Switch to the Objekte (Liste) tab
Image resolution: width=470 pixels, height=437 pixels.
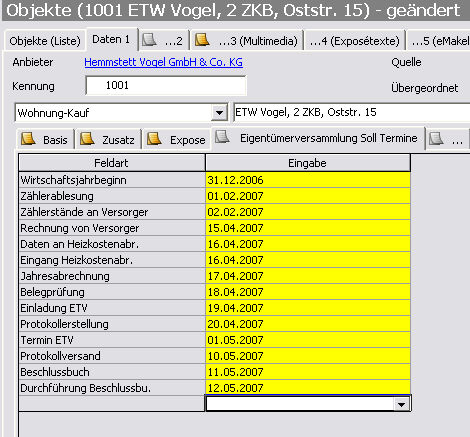pyautogui.click(x=45, y=41)
